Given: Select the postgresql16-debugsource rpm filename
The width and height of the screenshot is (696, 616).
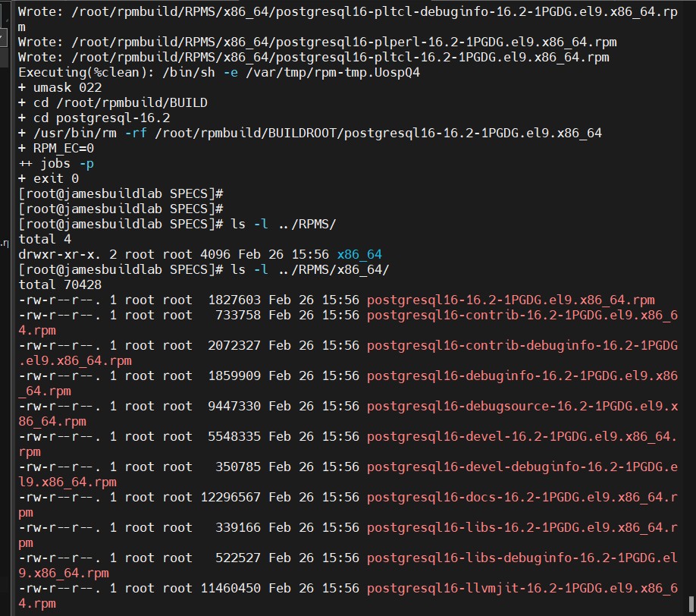Looking at the screenshot, I should [x=522, y=407].
